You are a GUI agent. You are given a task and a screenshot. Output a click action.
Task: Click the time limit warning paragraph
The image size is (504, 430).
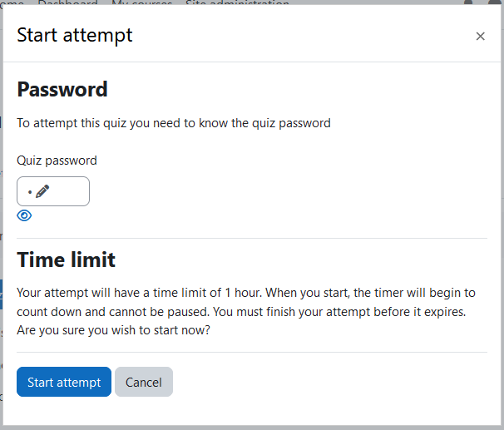246,311
